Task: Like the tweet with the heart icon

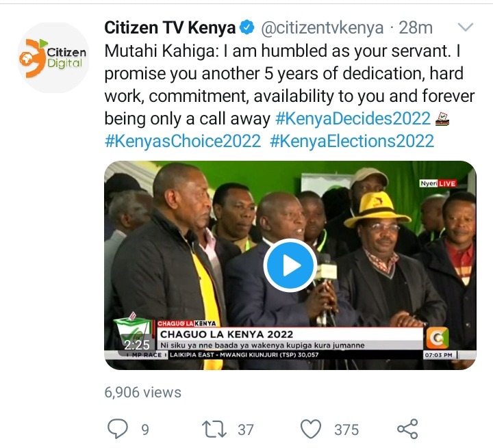Action: (311, 429)
